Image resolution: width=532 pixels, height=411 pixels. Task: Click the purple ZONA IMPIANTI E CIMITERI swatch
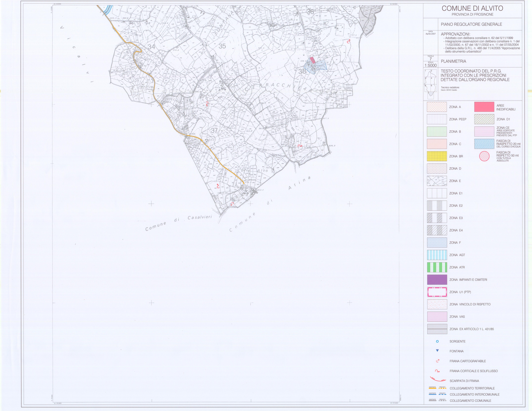click(x=437, y=280)
